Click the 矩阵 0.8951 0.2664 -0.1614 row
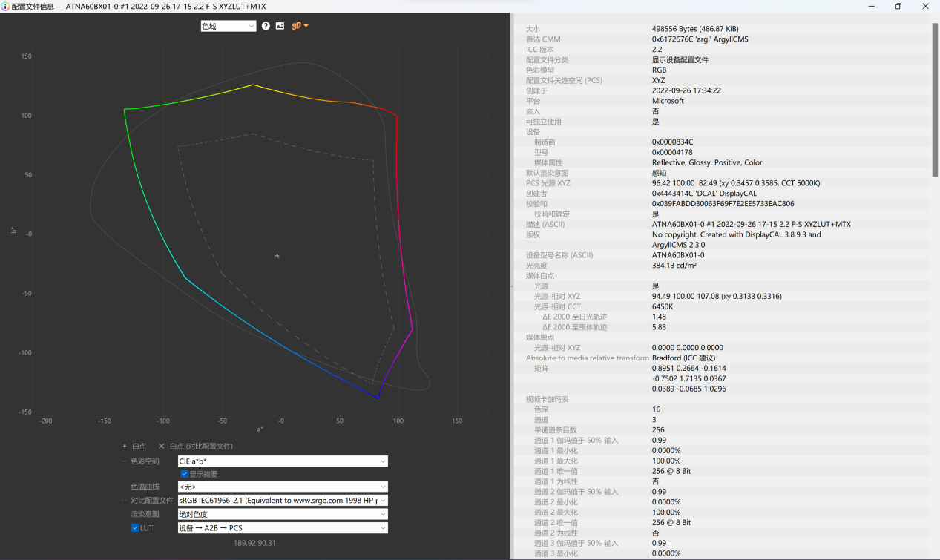Image resolution: width=940 pixels, height=560 pixels. point(721,368)
